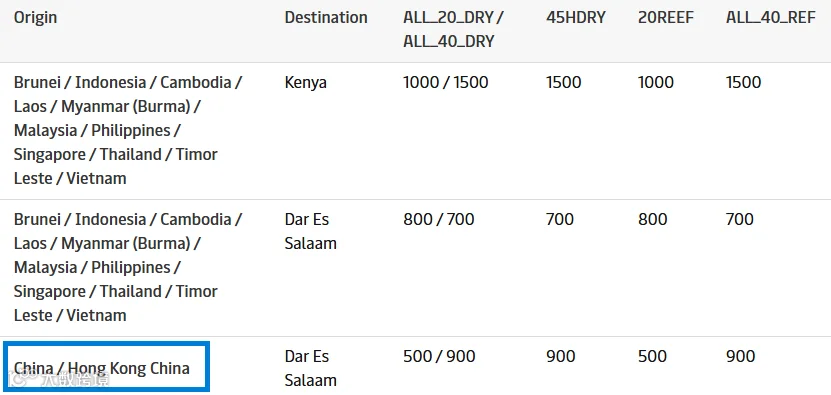Select Dar Es Salaam in second row

[311, 231]
